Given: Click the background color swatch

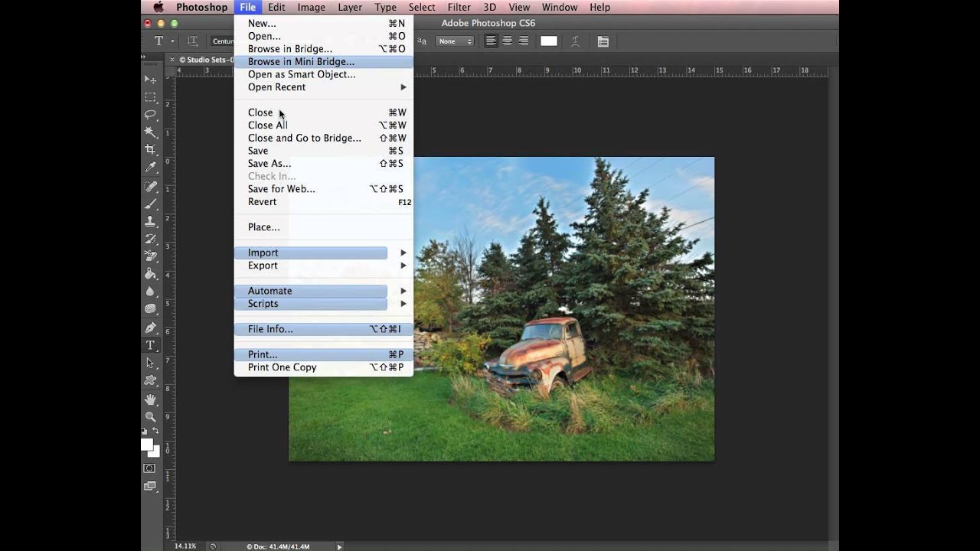Looking at the screenshot, I should pyautogui.click(x=155, y=452).
